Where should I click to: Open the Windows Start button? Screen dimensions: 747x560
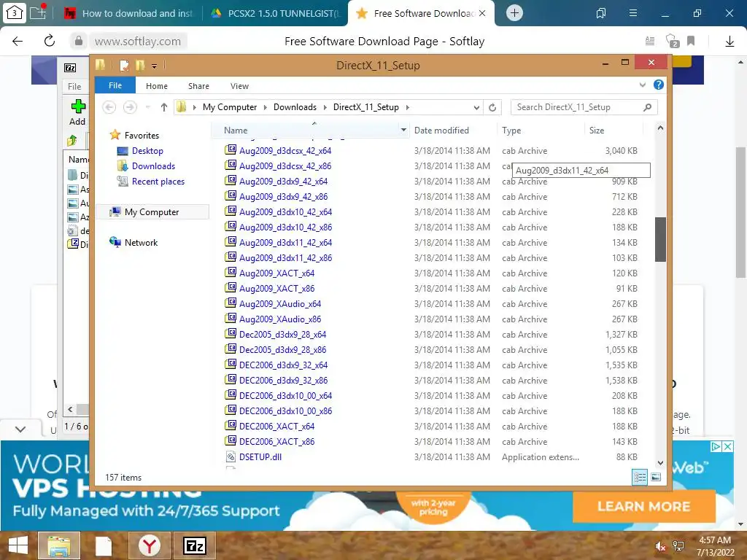tap(18, 545)
